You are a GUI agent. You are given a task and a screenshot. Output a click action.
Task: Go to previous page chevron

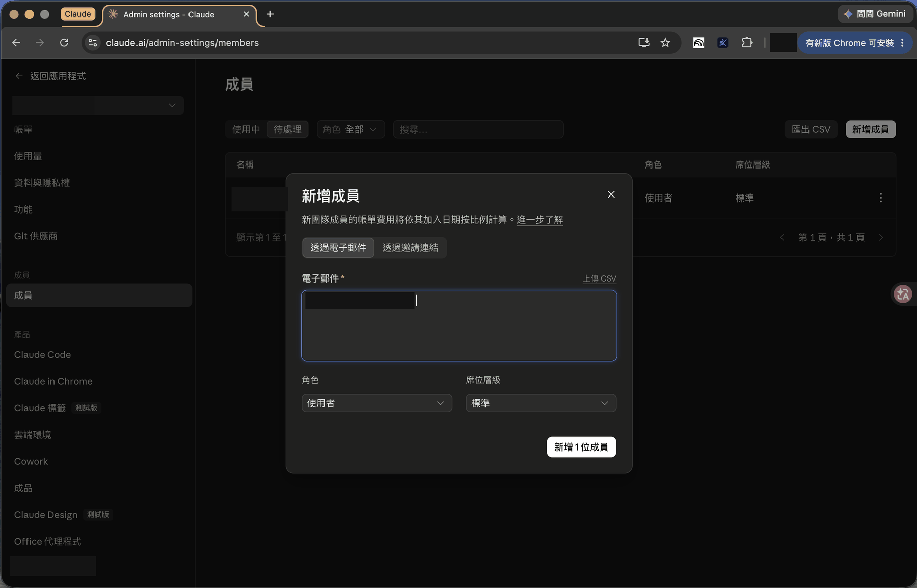tap(783, 237)
